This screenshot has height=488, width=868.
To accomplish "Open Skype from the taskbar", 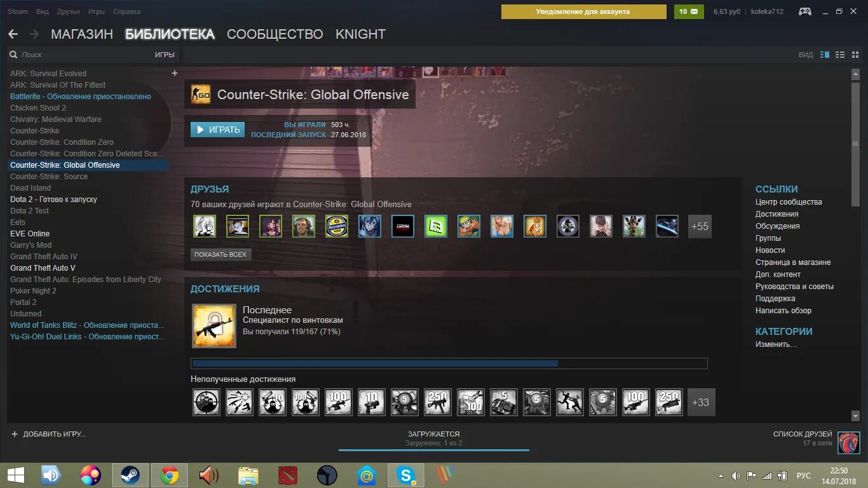I will click(x=406, y=475).
